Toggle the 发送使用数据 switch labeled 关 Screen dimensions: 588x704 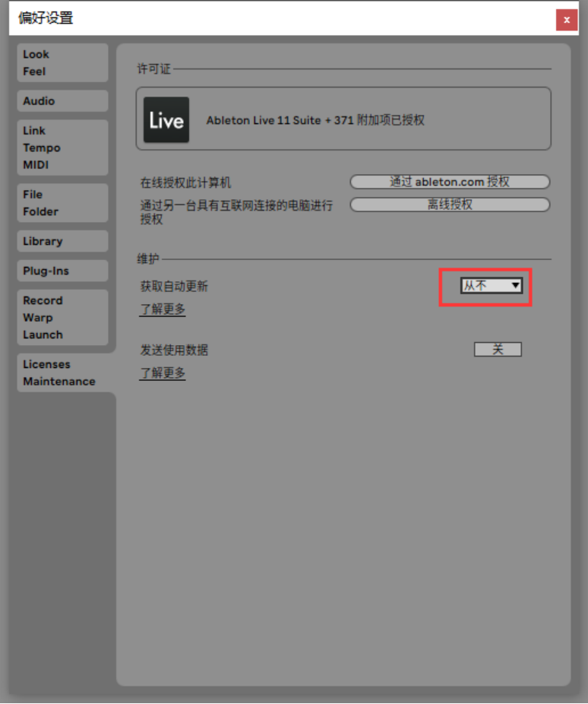[498, 349]
